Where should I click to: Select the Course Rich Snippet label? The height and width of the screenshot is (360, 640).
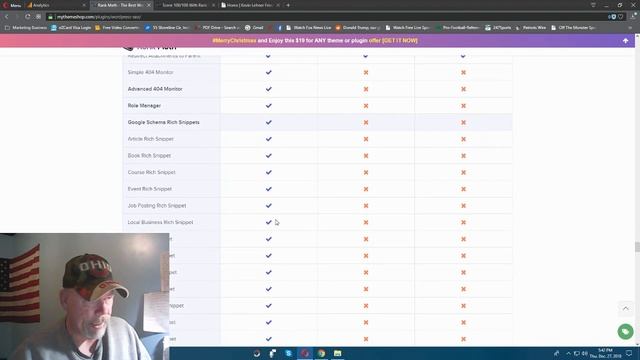(x=151, y=172)
